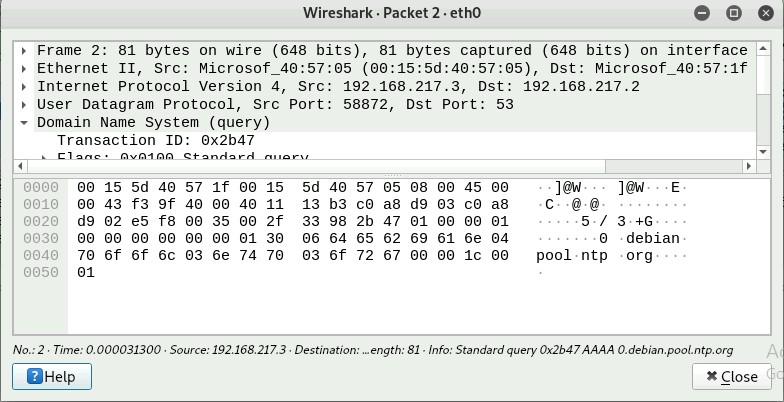Close window using title bar X icon
This screenshot has width=784, height=402.
click(x=766, y=13)
